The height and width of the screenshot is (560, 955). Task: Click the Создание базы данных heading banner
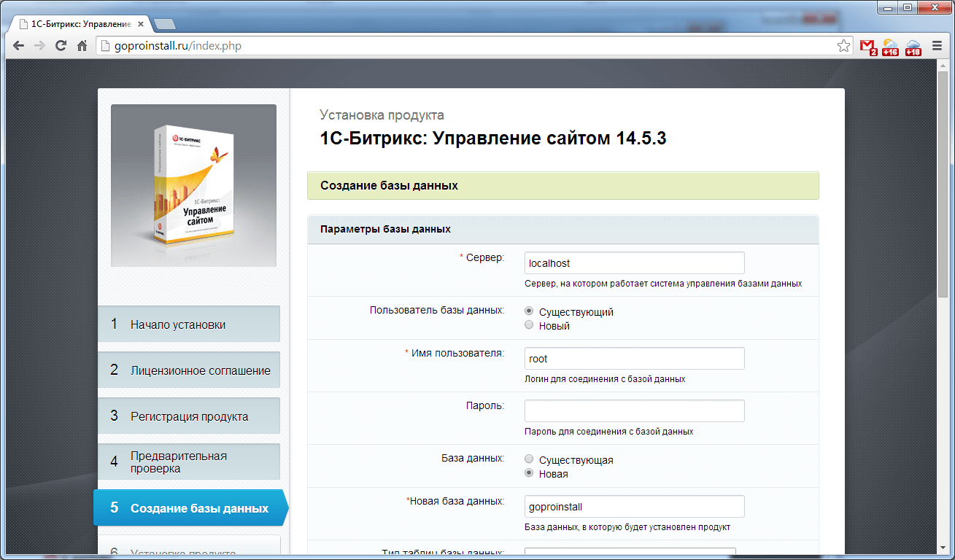[562, 185]
